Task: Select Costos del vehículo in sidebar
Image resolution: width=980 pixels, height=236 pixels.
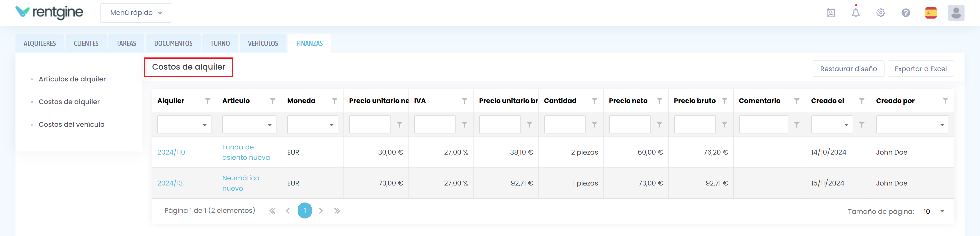Action: pyautogui.click(x=71, y=125)
